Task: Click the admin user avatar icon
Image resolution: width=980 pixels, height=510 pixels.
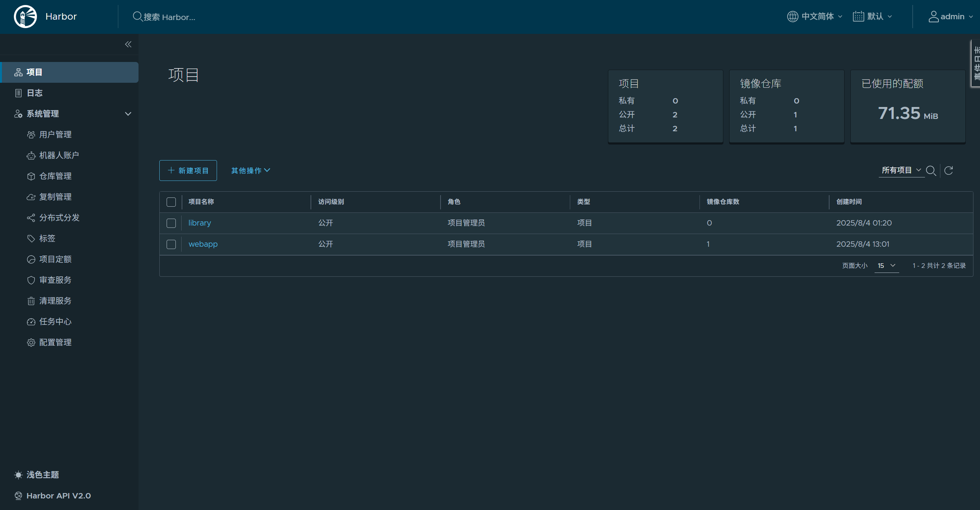Action: 933,17
